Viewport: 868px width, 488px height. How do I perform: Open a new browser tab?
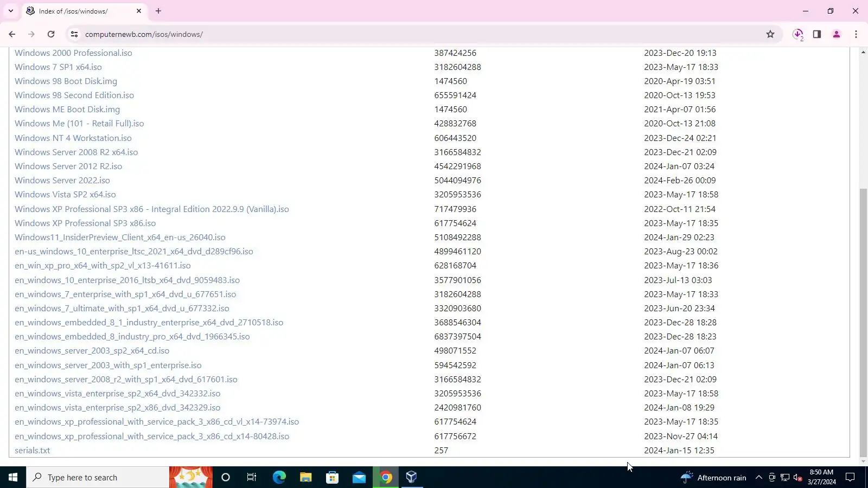(x=158, y=11)
